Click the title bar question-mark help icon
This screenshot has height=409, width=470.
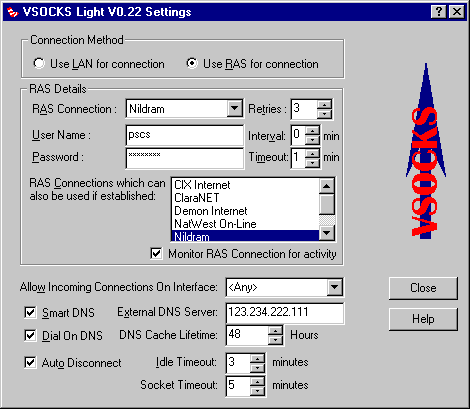pyautogui.click(x=439, y=12)
